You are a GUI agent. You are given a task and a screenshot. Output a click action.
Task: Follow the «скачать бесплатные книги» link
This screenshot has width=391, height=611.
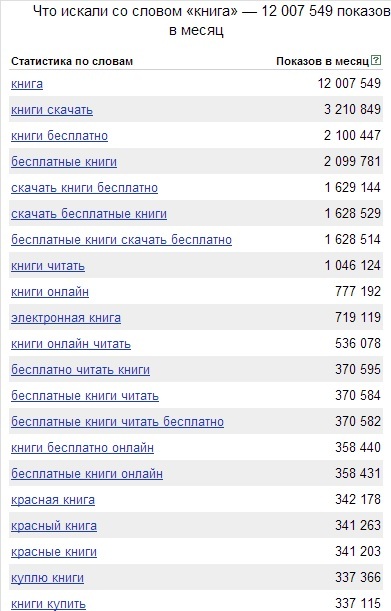tap(89, 214)
